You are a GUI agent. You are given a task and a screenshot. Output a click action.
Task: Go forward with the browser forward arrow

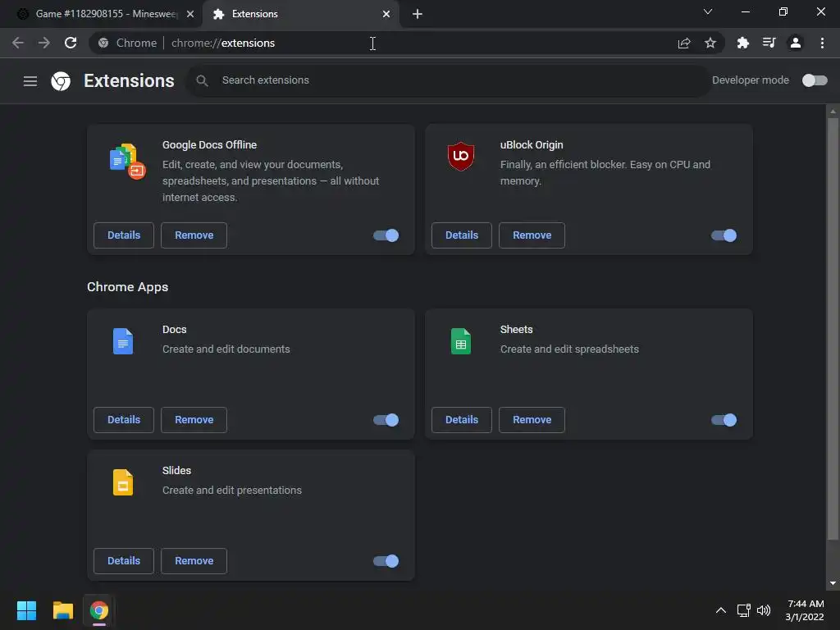click(44, 43)
